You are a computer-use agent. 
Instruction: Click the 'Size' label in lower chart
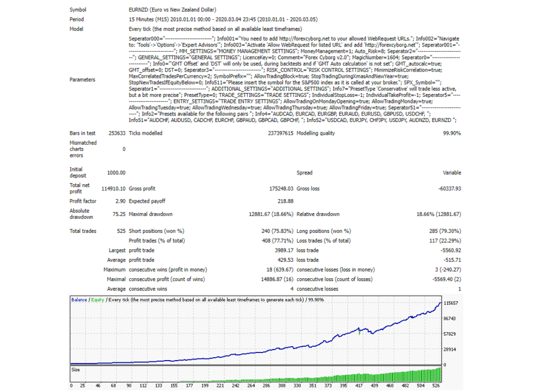pos(75,370)
